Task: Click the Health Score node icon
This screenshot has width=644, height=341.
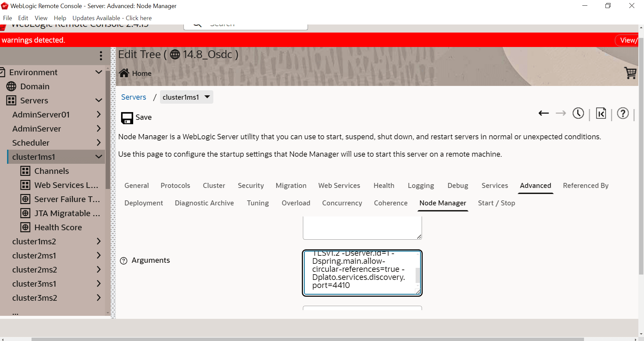Action: [x=25, y=227]
